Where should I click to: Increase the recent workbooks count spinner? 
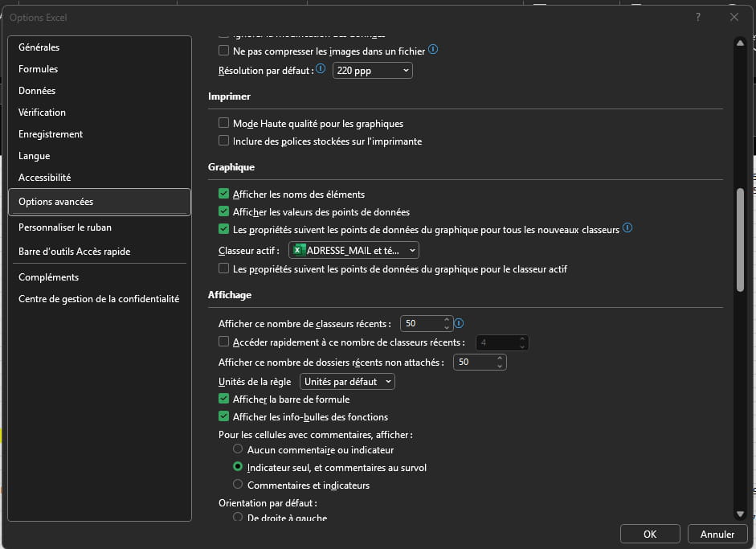click(x=447, y=319)
